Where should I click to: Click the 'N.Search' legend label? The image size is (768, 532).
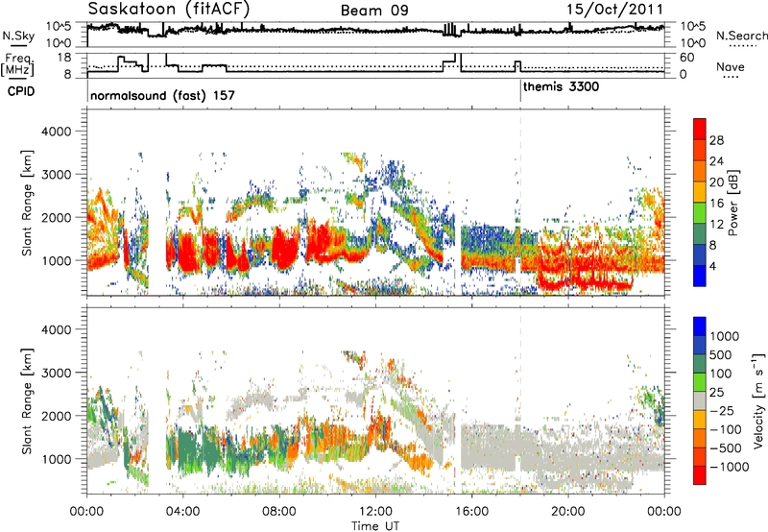741,36
